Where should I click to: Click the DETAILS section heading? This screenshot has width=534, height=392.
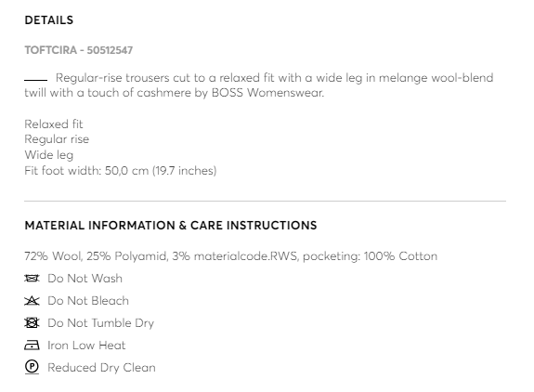pyautogui.click(x=49, y=20)
